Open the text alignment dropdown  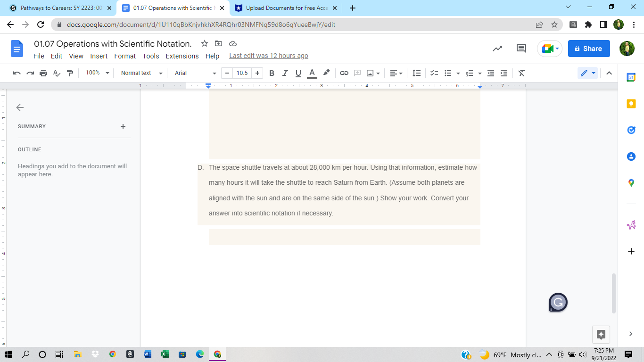click(x=396, y=73)
